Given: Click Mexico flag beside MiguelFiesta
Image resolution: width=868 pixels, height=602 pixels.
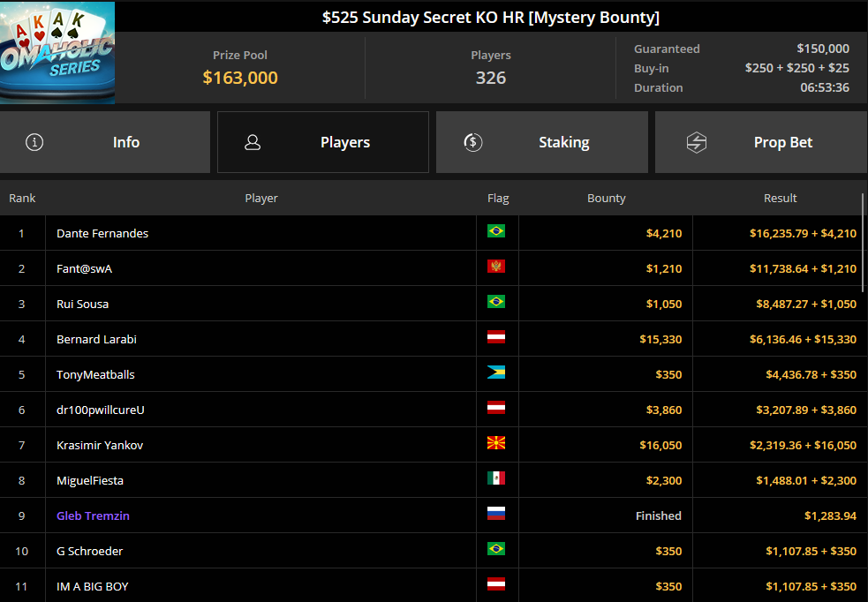Looking at the screenshot, I should (x=496, y=478).
